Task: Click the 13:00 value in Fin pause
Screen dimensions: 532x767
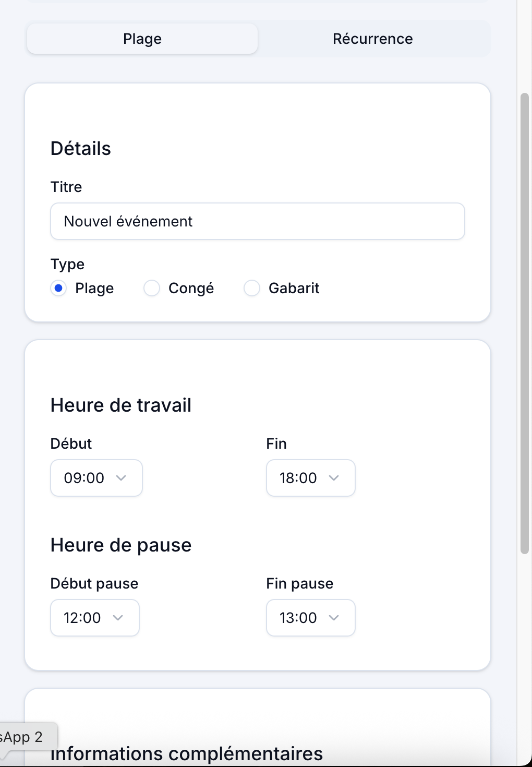Action: pyautogui.click(x=298, y=618)
